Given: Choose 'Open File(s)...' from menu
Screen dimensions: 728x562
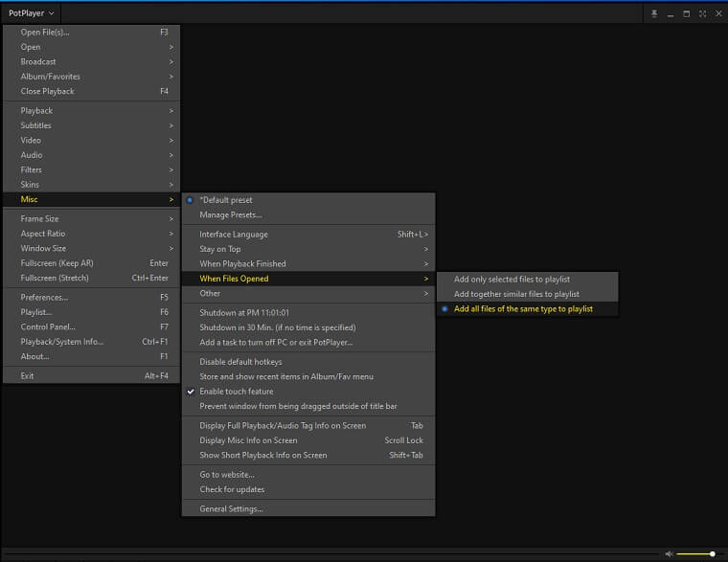Looking at the screenshot, I should click(91, 33).
